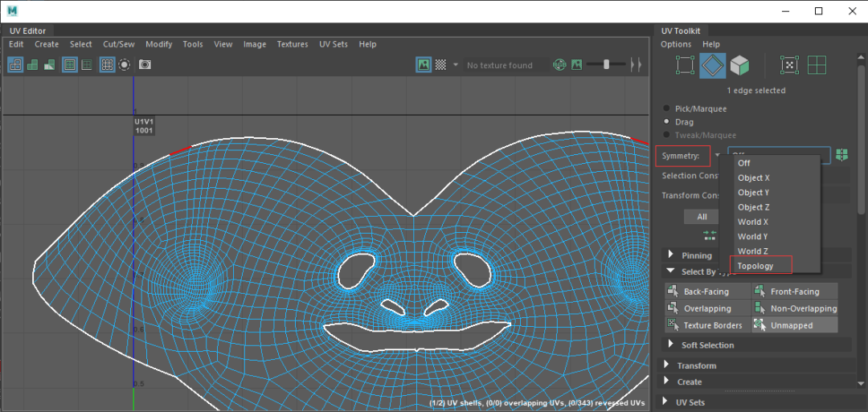Toggle the checker pattern texture icon
Screen dimensions: 868x412
pyautogui.click(x=440, y=65)
